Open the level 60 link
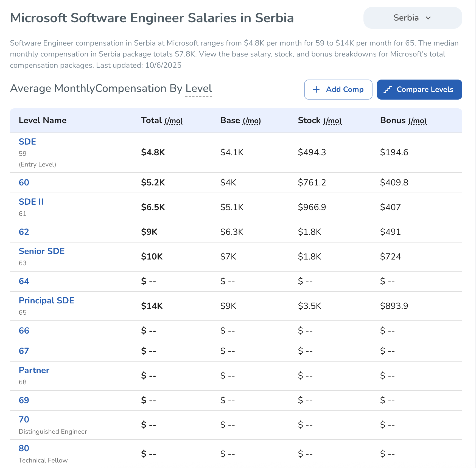 pos(24,182)
